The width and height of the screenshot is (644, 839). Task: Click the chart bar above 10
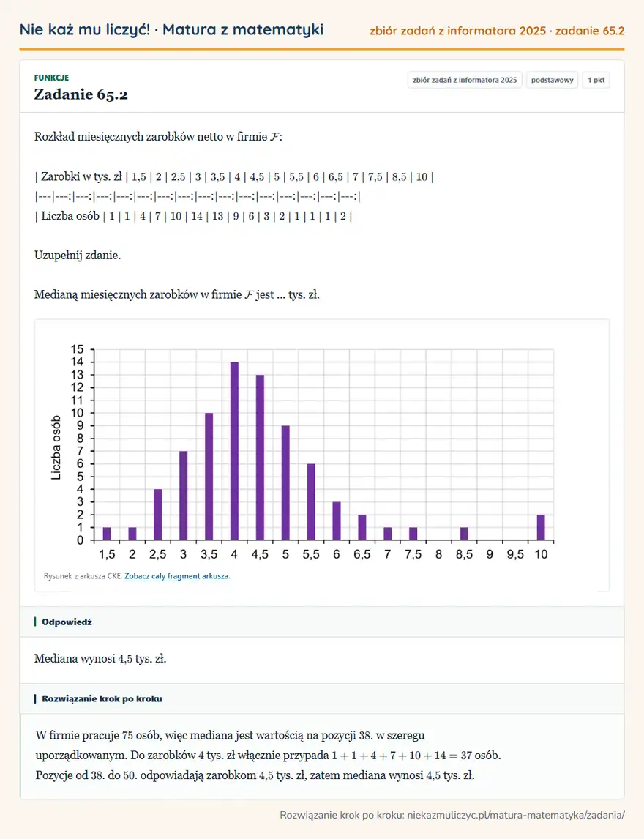(x=541, y=528)
